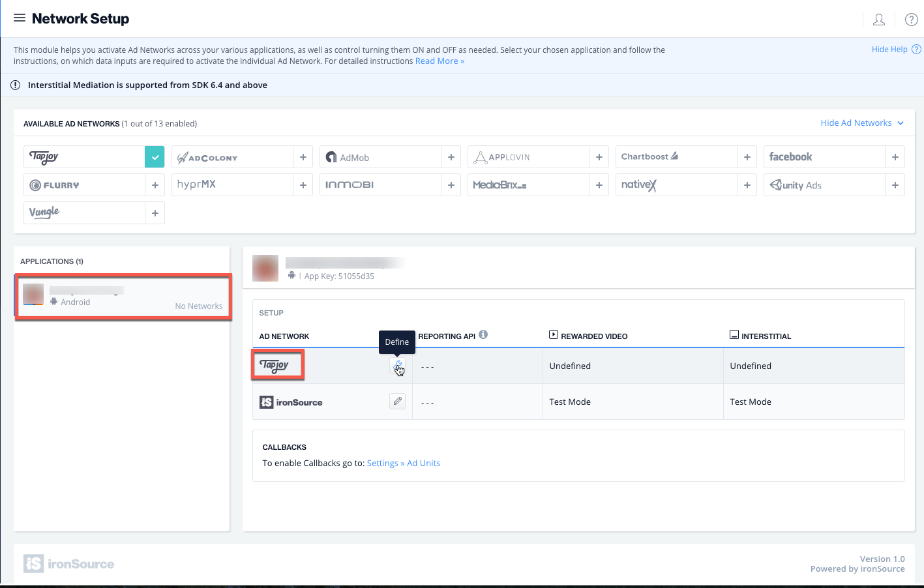
Task: Add the Flurry network with plus button
Action: pyautogui.click(x=155, y=185)
